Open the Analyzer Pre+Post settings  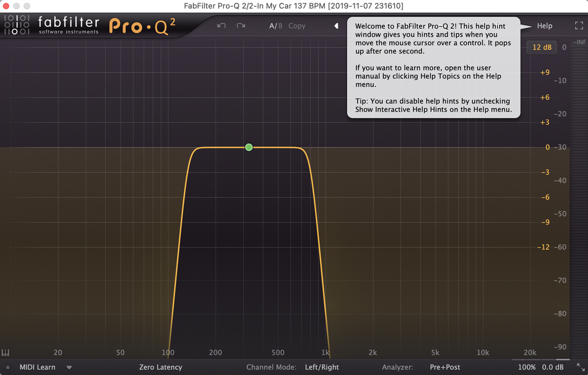tap(445, 367)
